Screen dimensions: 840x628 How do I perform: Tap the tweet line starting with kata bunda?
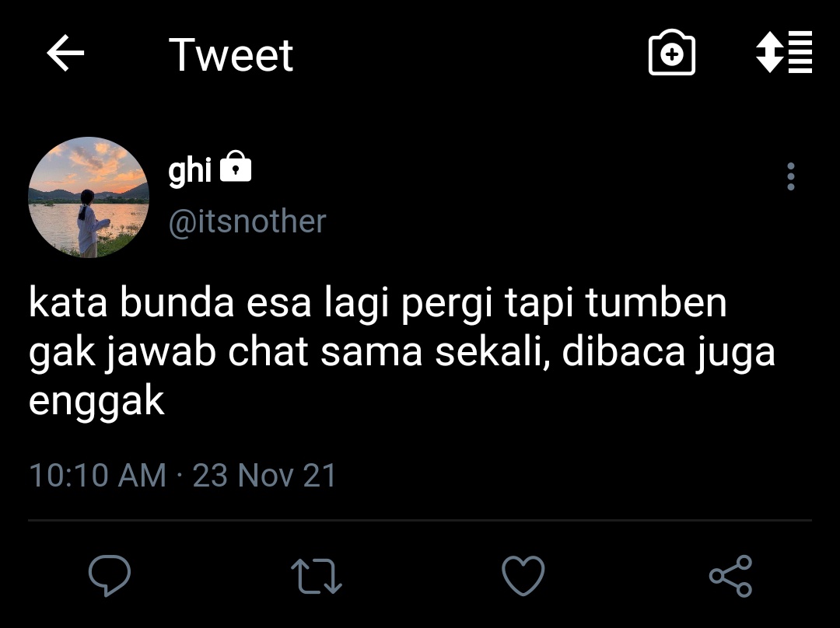[378, 304]
